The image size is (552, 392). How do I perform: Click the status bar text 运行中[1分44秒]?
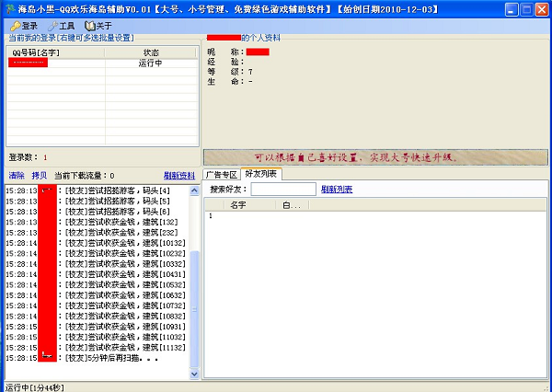pos(35,387)
